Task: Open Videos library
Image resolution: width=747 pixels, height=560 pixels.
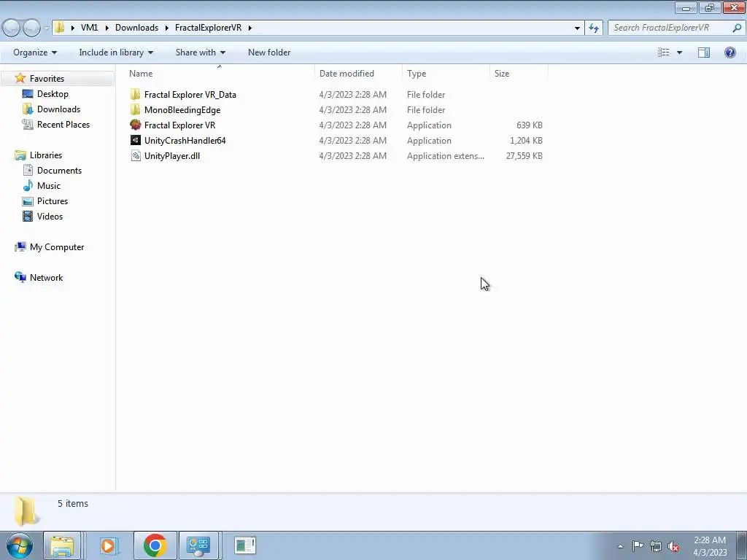Action: [x=50, y=216]
